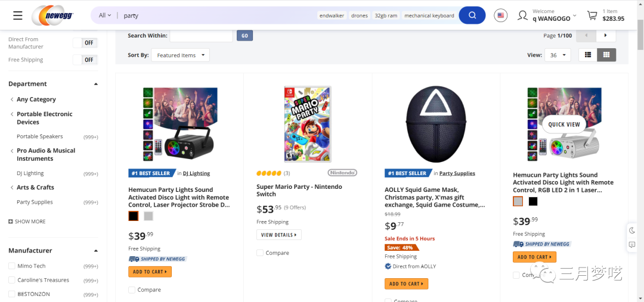
Task: Open the Featured Items sort dropdown
Action: click(x=180, y=55)
